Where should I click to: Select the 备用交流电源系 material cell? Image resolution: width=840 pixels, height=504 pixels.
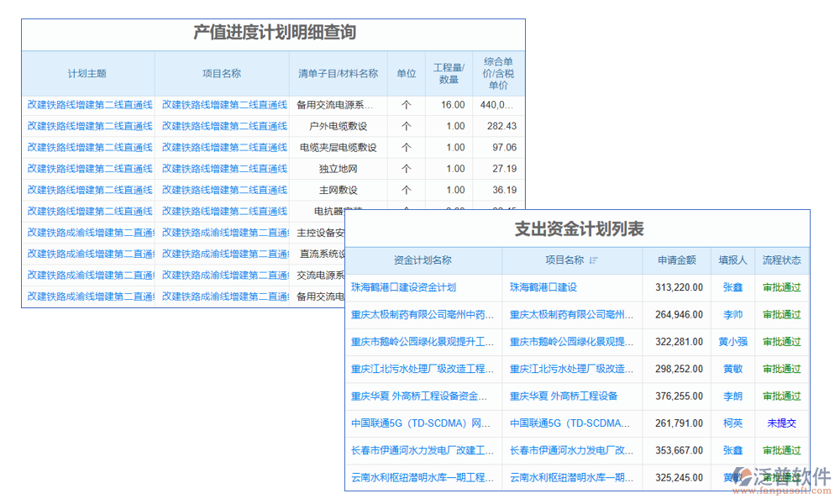(336, 104)
